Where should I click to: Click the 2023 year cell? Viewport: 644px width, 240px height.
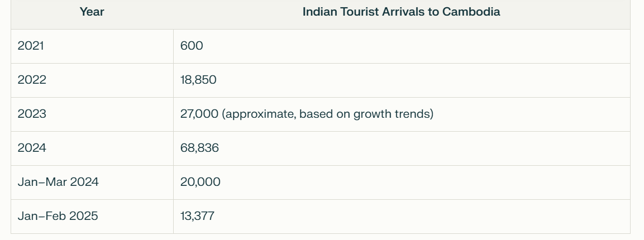tap(32, 114)
